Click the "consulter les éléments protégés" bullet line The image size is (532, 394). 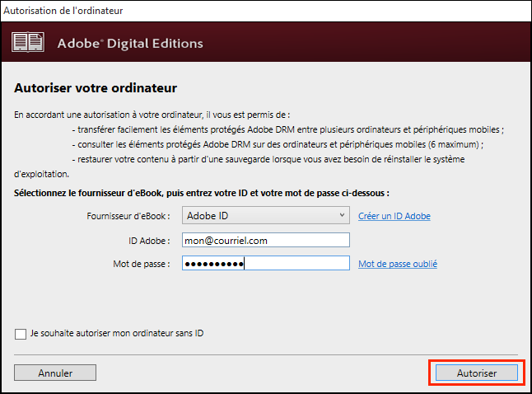click(x=277, y=144)
